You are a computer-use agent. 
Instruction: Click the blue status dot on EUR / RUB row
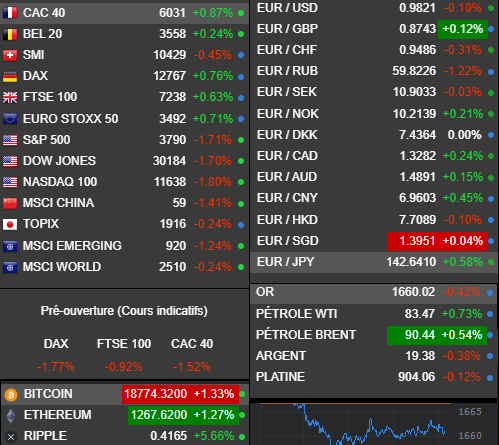tap(491, 71)
